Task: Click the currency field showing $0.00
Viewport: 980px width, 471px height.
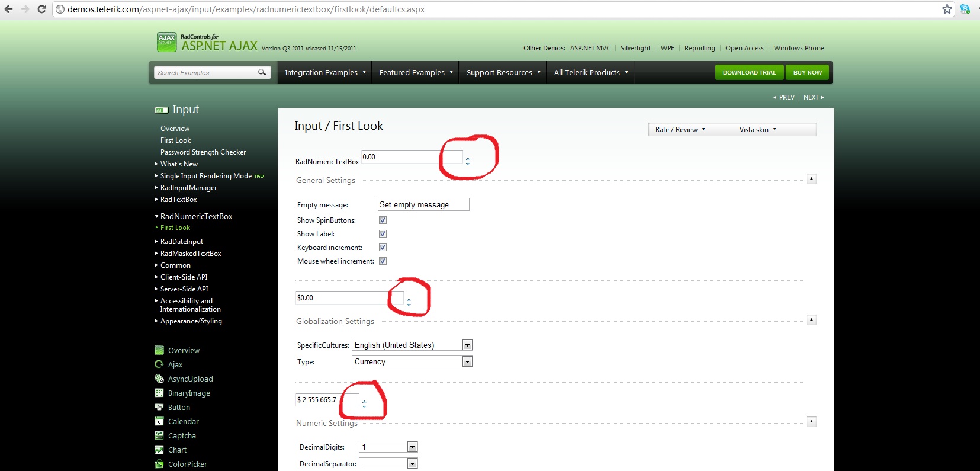Action: (349, 298)
